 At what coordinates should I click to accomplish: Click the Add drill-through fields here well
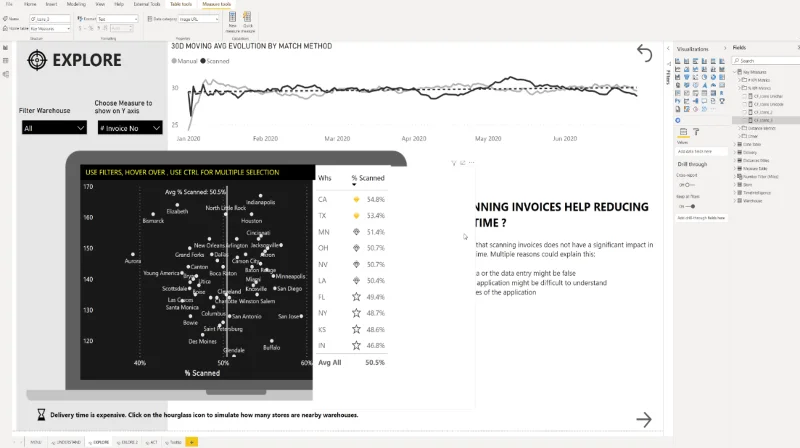tap(701, 218)
